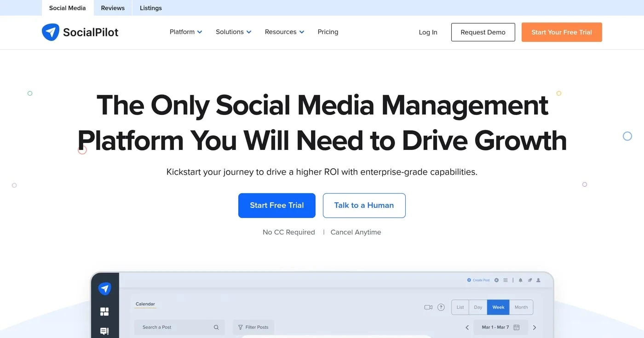644x338 pixels.
Task: Click the Log In link
Action: (428, 32)
